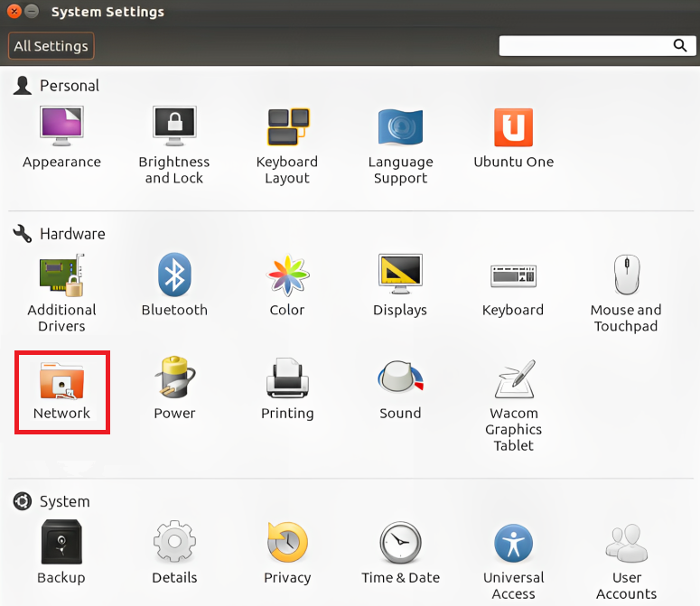Close the System Settings window
Viewport: 700px width, 606px height.
click(14, 11)
